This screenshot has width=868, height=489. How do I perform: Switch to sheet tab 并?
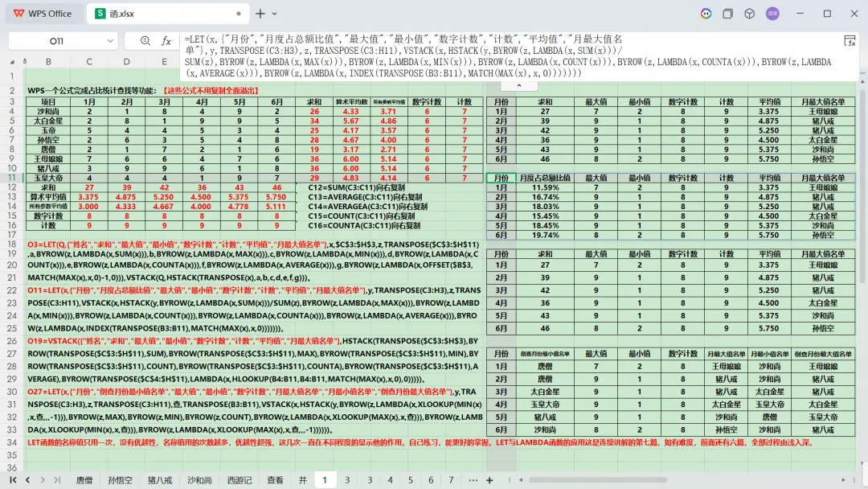[303, 480]
